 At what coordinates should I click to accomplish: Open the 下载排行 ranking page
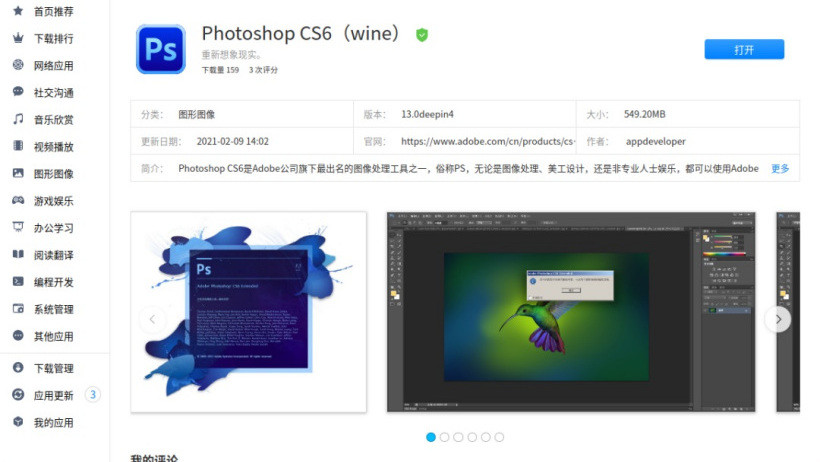point(54,39)
